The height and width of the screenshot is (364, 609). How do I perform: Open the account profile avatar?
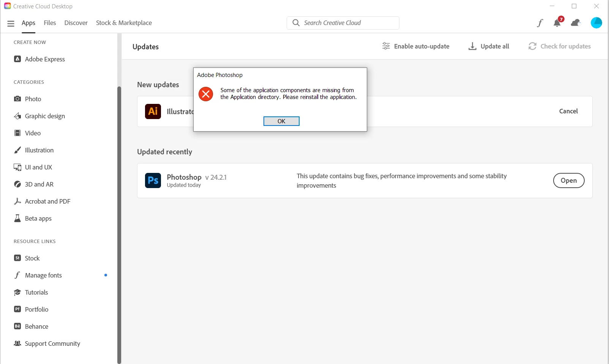pyautogui.click(x=596, y=23)
